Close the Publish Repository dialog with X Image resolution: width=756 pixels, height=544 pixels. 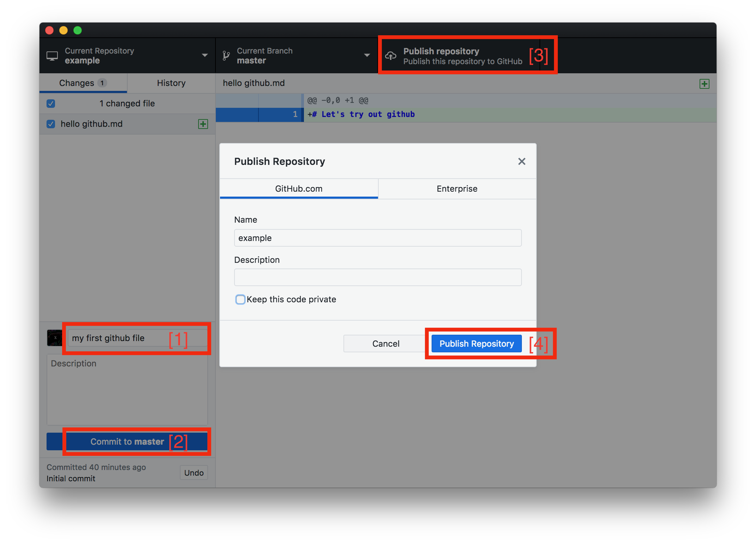point(522,161)
